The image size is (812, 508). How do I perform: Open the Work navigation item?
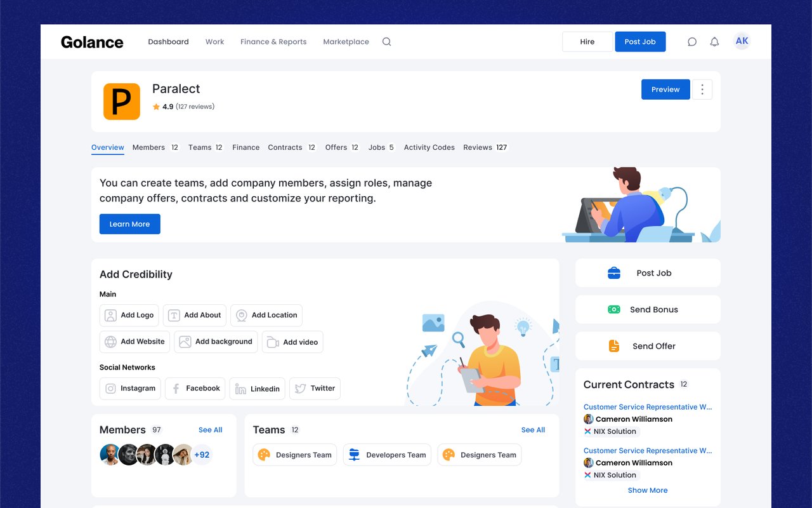click(x=214, y=42)
